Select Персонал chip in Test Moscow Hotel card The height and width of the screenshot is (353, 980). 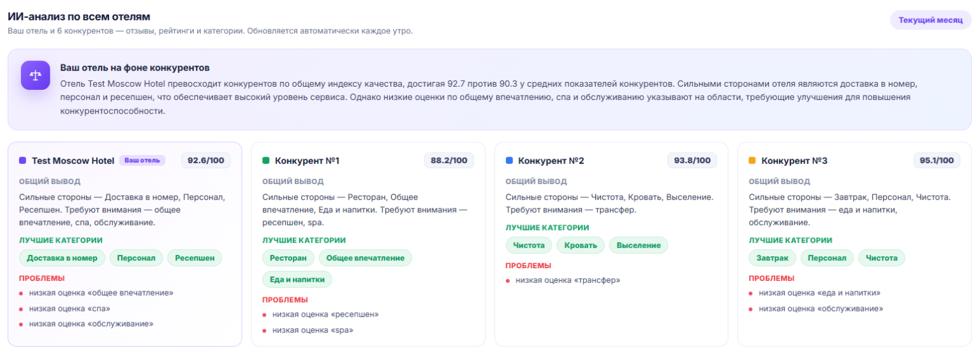(x=137, y=258)
